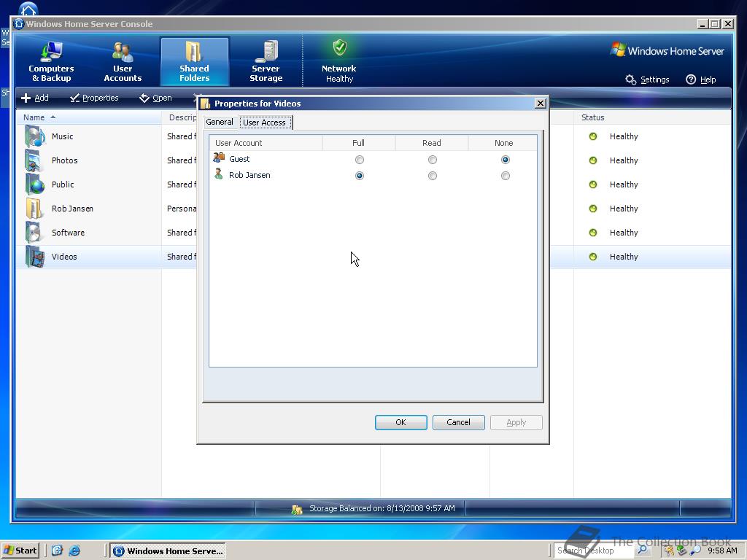Select the Videos folder name
The width and height of the screenshot is (747, 560).
[64, 257]
